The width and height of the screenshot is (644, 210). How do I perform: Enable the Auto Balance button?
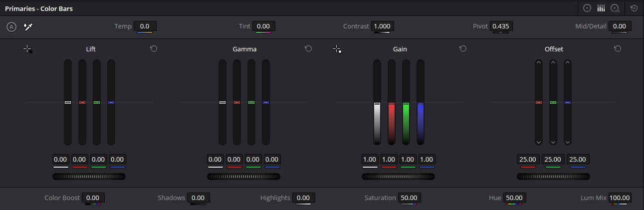pyautogui.click(x=11, y=26)
